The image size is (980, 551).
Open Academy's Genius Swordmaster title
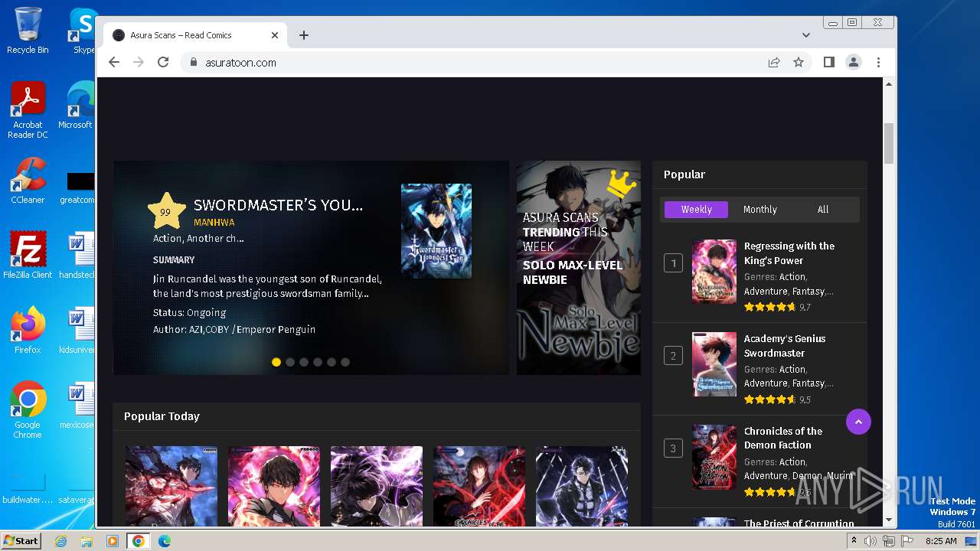pos(785,346)
